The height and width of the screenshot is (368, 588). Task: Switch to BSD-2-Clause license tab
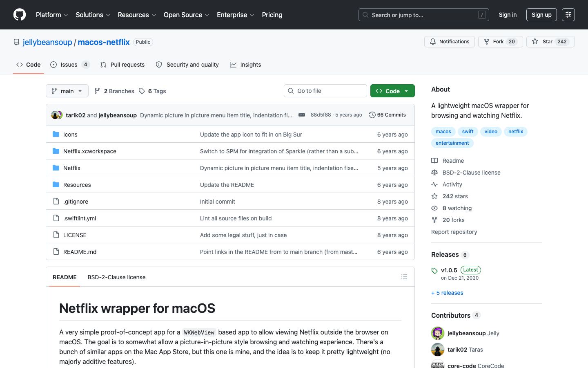click(x=116, y=277)
